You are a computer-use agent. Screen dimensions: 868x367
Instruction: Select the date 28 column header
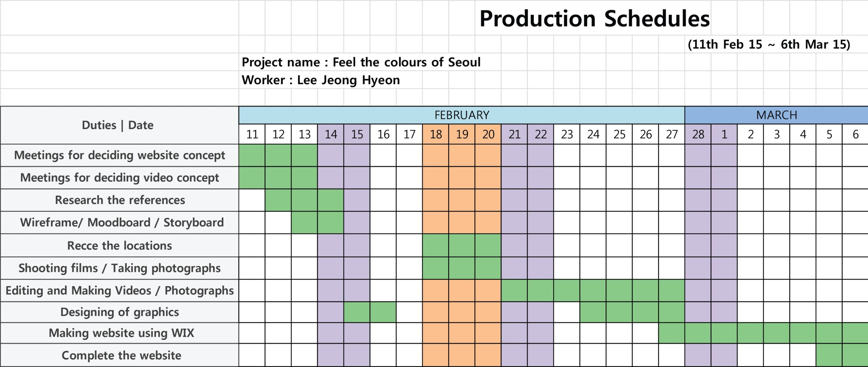point(698,134)
